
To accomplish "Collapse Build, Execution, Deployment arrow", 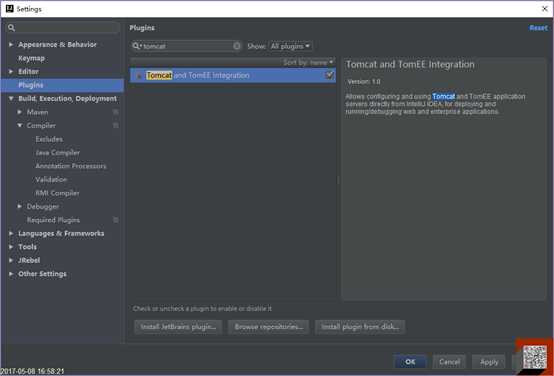I will pyautogui.click(x=11, y=99).
